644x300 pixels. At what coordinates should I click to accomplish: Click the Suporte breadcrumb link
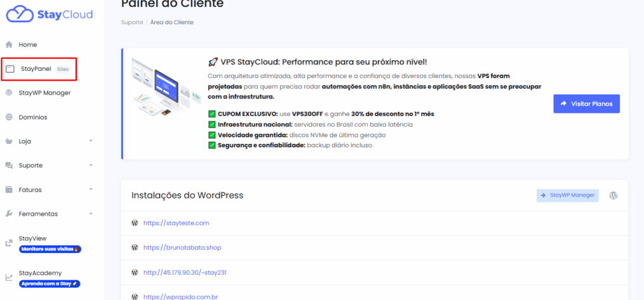click(x=131, y=22)
